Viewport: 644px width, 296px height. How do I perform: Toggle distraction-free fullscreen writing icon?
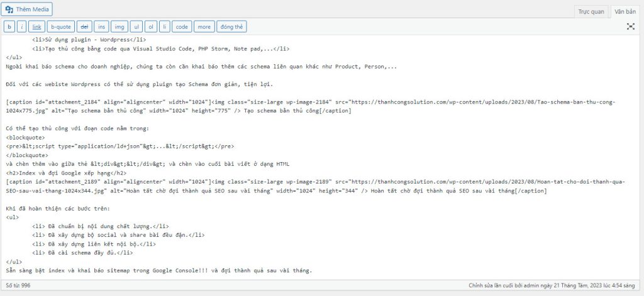(x=630, y=26)
